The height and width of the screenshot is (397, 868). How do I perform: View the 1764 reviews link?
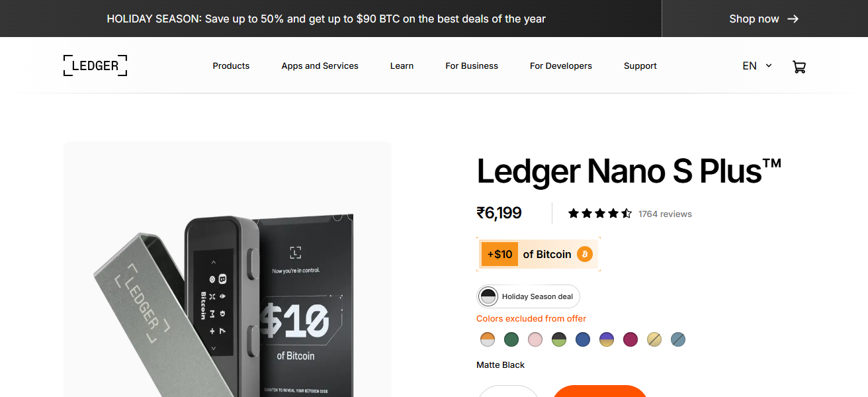click(665, 214)
